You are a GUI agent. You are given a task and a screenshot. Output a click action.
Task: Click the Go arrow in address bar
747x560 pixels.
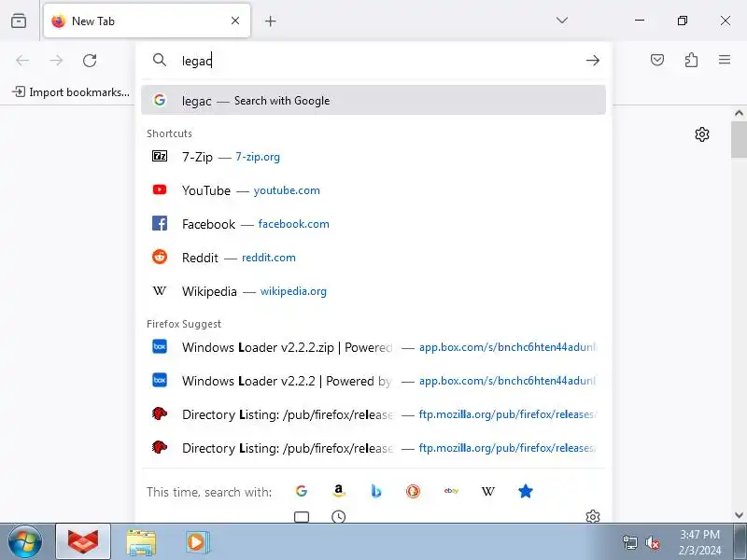pyautogui.click(x=593, y=61)
